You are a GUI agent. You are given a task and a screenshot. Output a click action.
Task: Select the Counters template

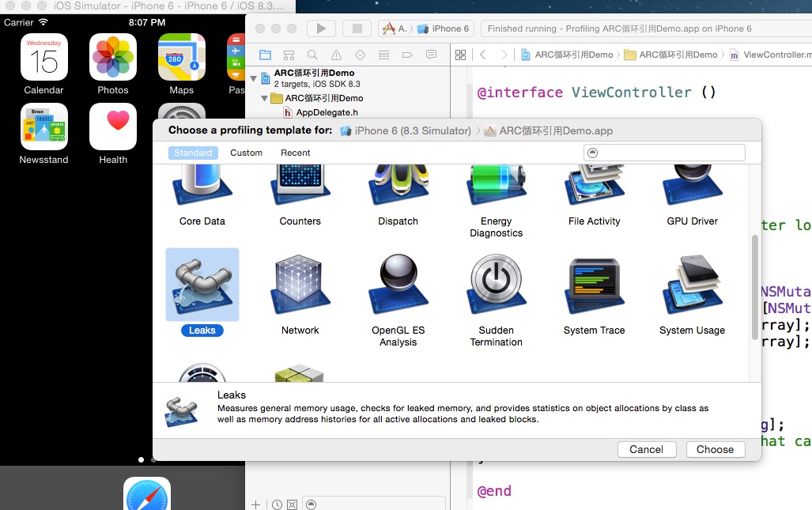[x=300, y=196]
